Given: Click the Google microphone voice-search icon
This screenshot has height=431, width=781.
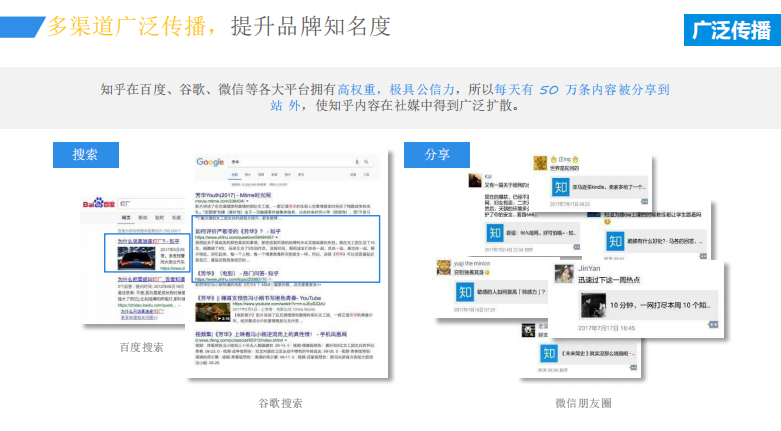Looking at the screenshot, I should [x=357, y=162].
